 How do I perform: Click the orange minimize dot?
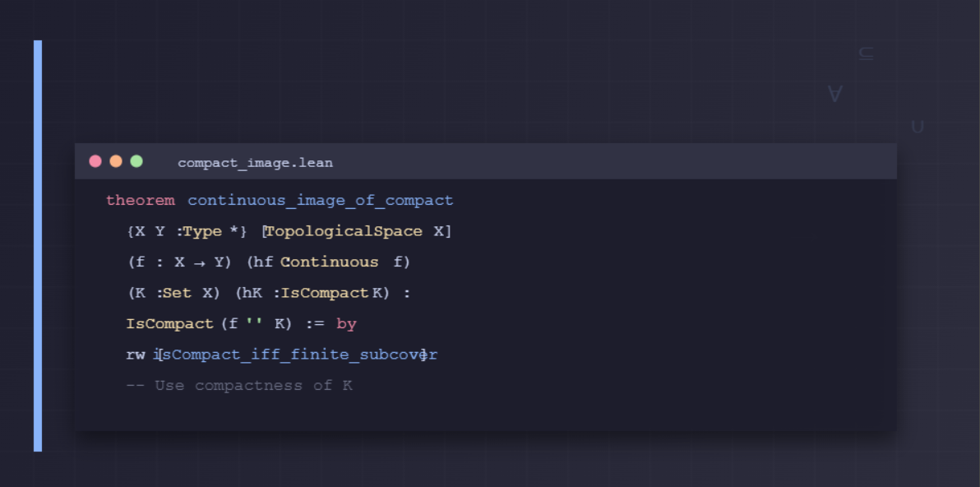pos(116,161)
